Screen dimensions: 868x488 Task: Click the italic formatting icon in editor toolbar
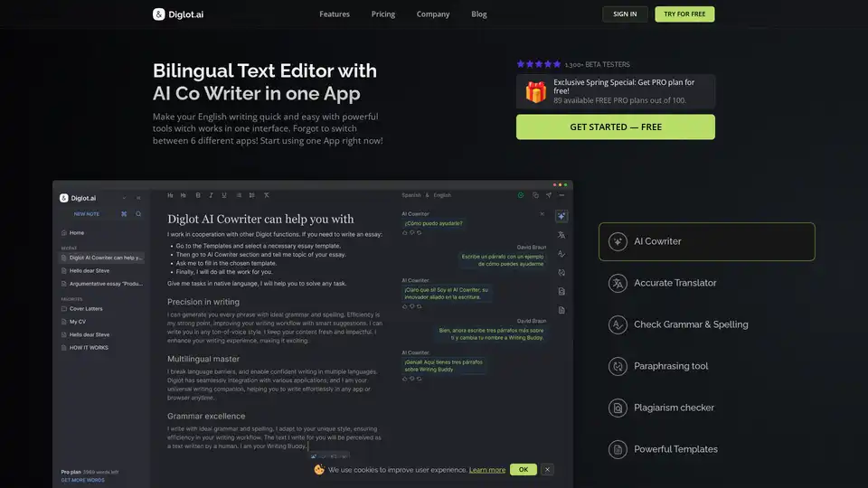(x=211, y=195)
